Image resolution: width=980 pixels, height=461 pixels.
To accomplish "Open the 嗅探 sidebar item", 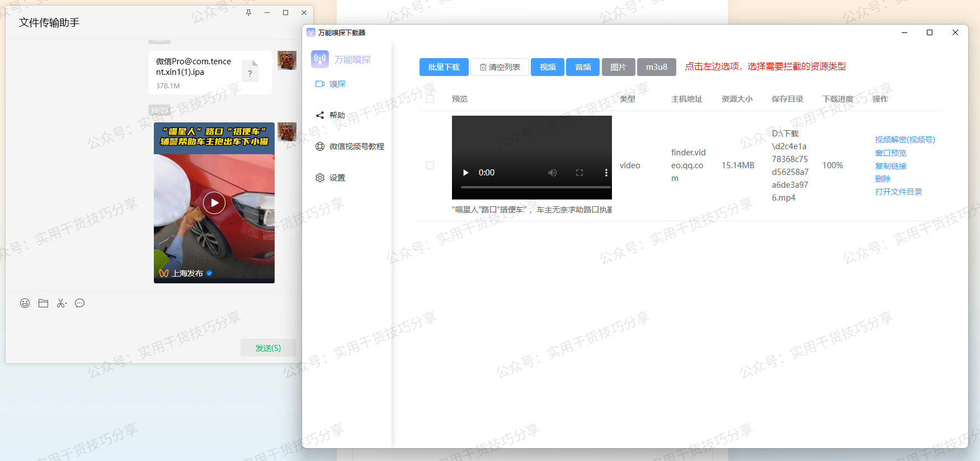I will click(x=337, y=84).
